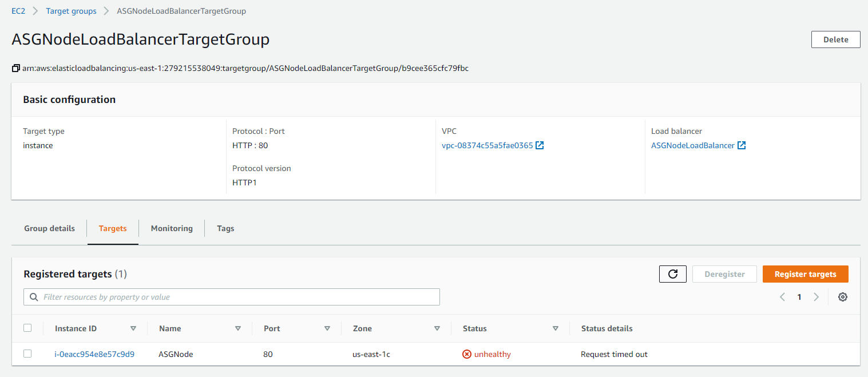Click the filter resources input field
Screen dimensions: 868x377
[229, 297]
